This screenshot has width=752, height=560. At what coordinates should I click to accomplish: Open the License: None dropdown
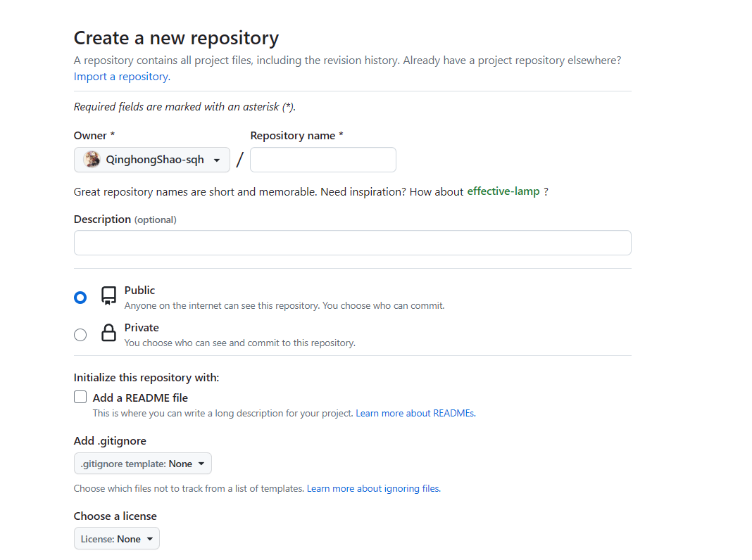pos(117,539)
